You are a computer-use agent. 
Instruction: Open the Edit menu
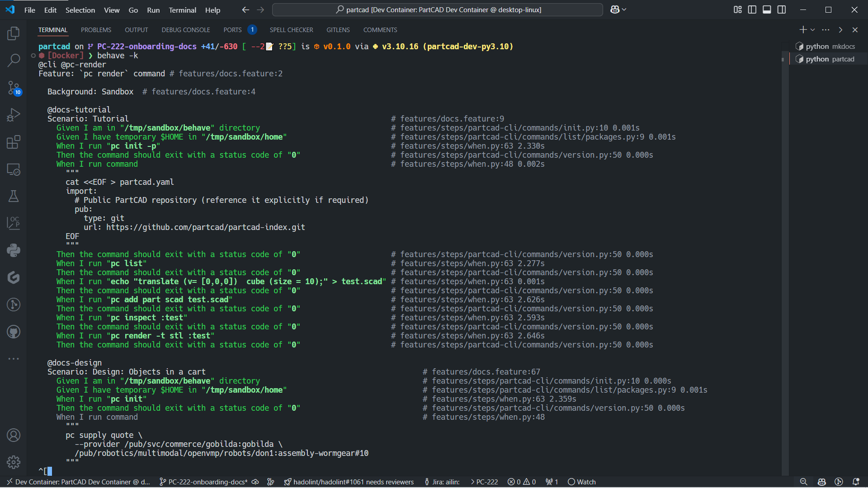50,10
